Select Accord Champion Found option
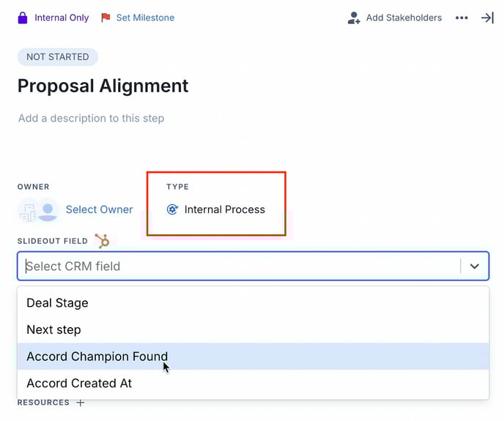The height and width of the screenshot is (421, 504). coord(97,357)
